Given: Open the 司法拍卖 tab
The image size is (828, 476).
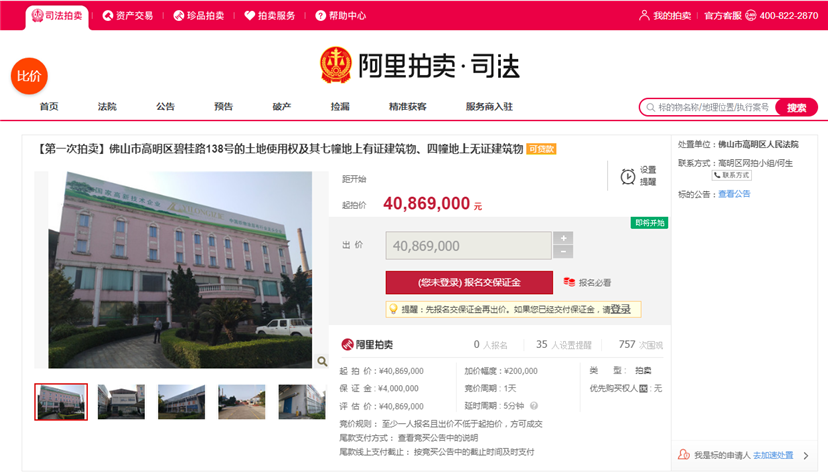Looking at the screenshot, I should (57, 16).
